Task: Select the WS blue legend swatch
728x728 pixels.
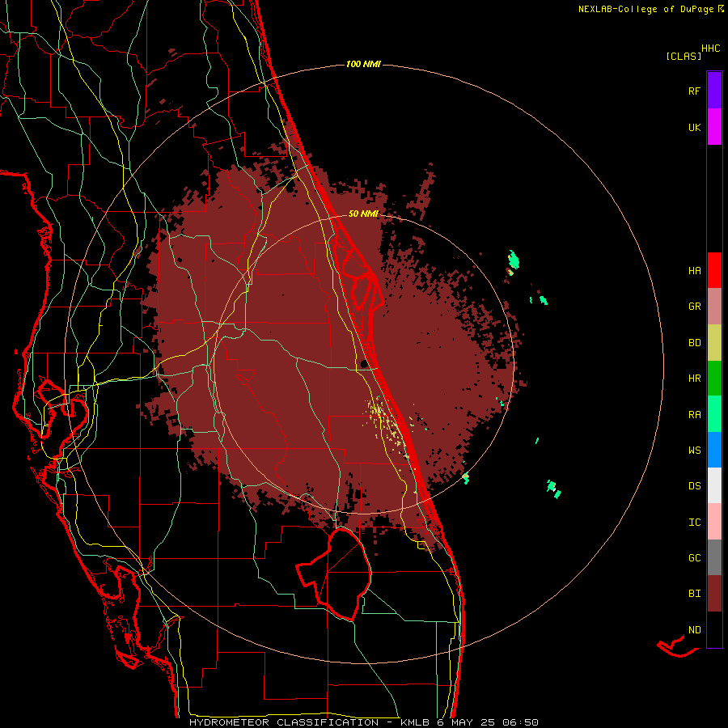Action: pos(714,450)
